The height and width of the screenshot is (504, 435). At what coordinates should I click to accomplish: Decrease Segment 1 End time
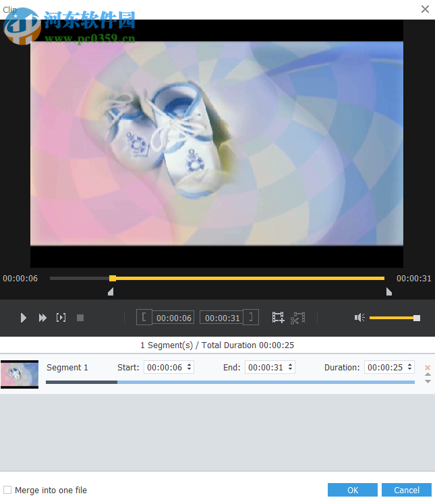(x=291, y=370)
